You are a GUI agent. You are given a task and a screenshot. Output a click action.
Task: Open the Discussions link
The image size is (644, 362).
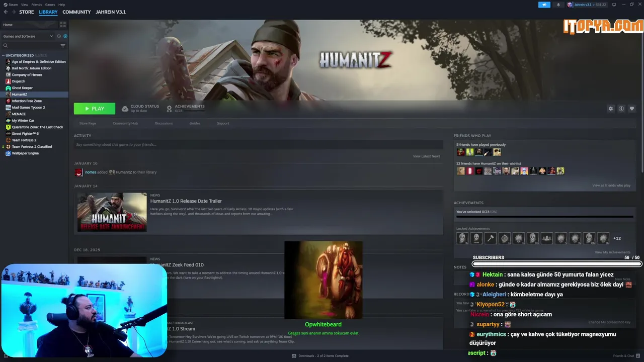click(164, 123)
